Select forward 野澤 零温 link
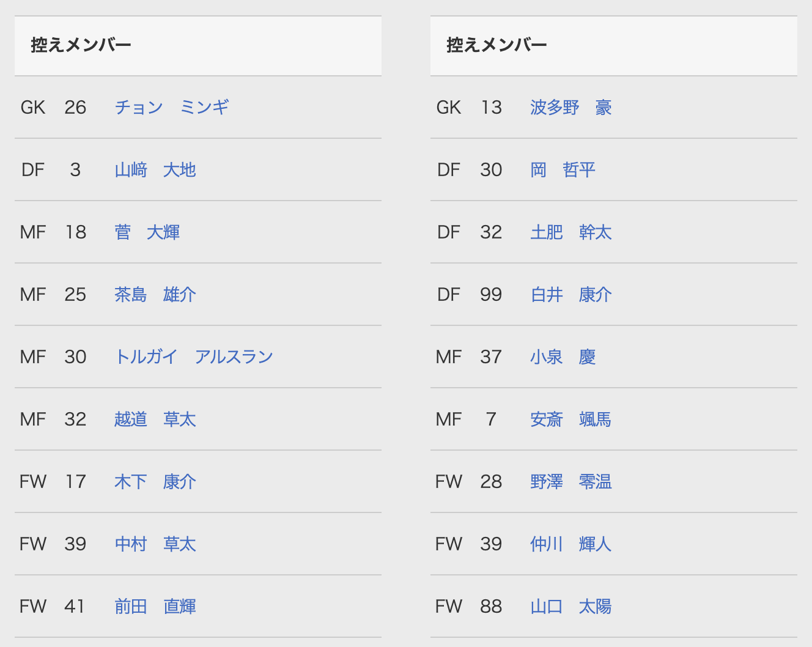812x647 pixels. pyautogui.click(x=571, y=482)
